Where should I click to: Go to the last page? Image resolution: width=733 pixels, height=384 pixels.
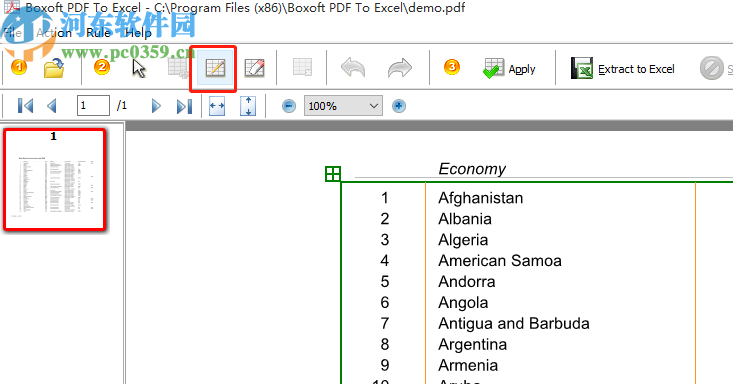point(184,106)
